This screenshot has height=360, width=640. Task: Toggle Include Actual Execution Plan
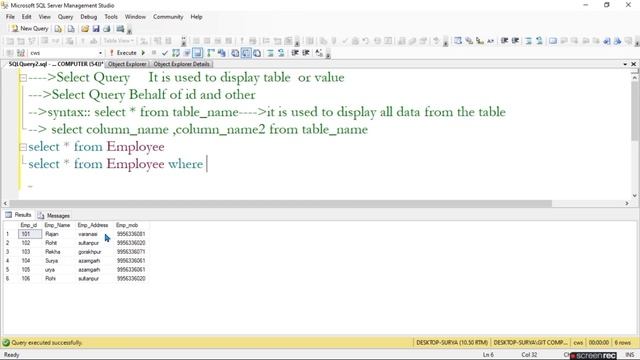point(211,53)
